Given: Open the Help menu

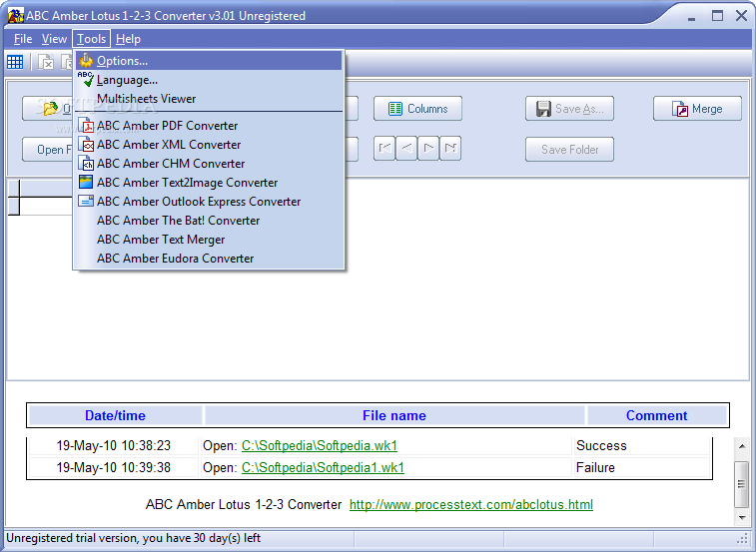Looking at the screenshot, I should 128,39.
